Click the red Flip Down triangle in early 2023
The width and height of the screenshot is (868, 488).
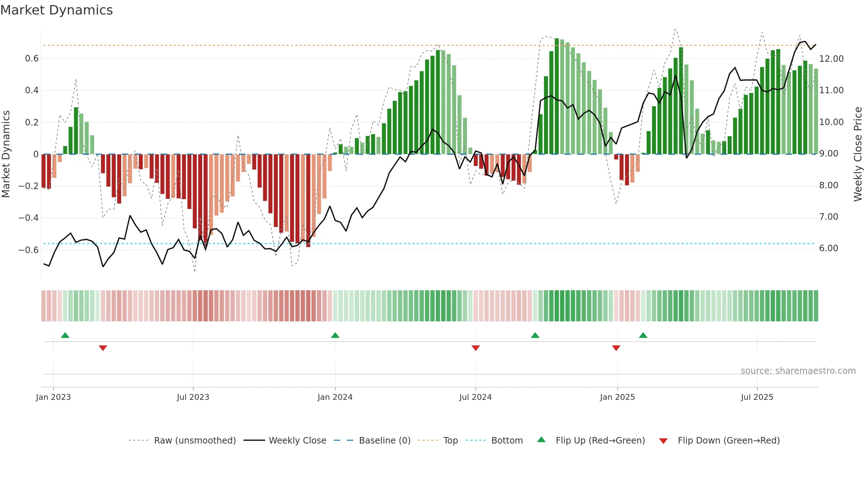click(103, 348)
